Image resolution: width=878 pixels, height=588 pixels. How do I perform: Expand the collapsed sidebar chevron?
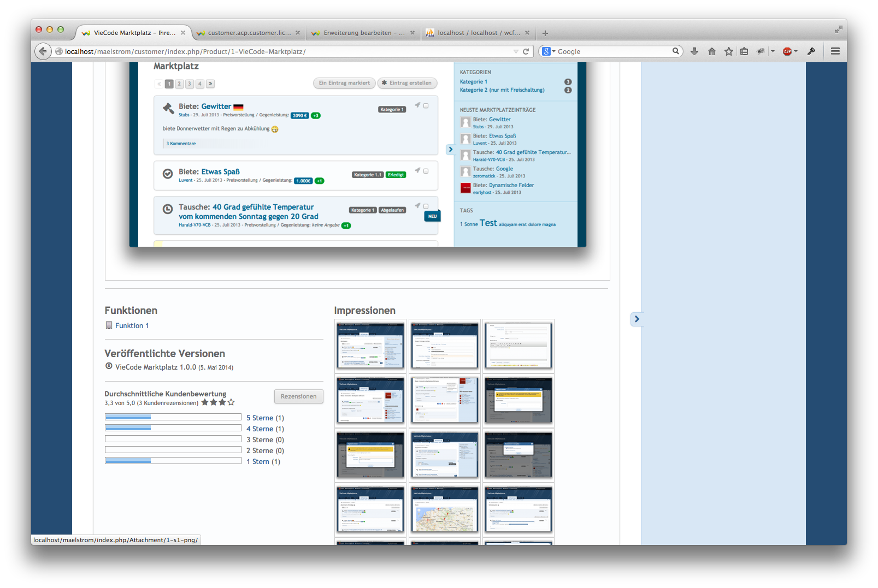pyautogui.click(x=637, y=319)
